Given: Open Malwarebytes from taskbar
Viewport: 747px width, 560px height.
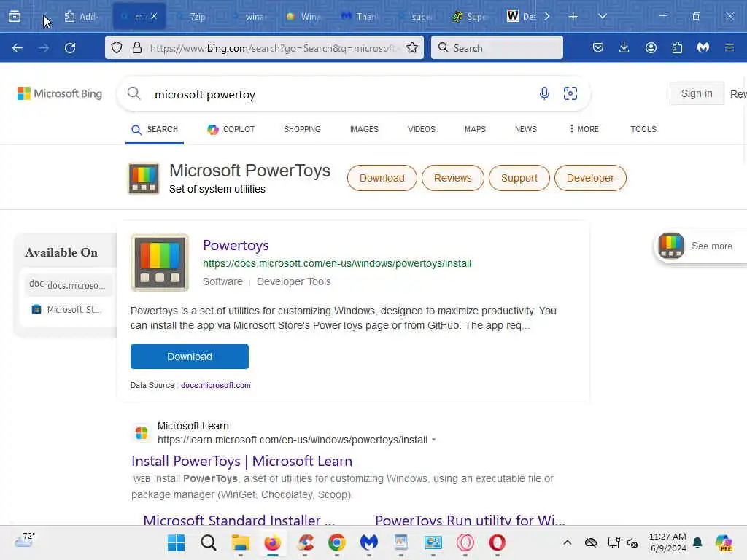Looking at the screenshot, I should 368,542.
